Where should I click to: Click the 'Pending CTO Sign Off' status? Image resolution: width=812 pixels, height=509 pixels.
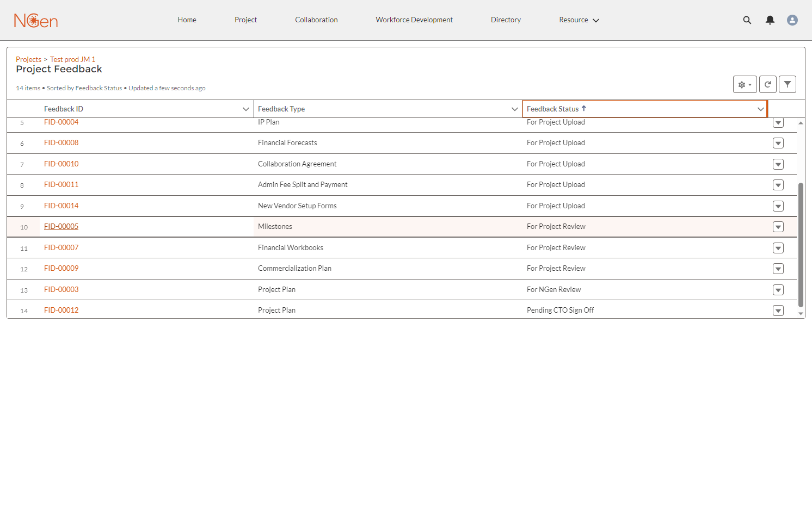[560, 311]
